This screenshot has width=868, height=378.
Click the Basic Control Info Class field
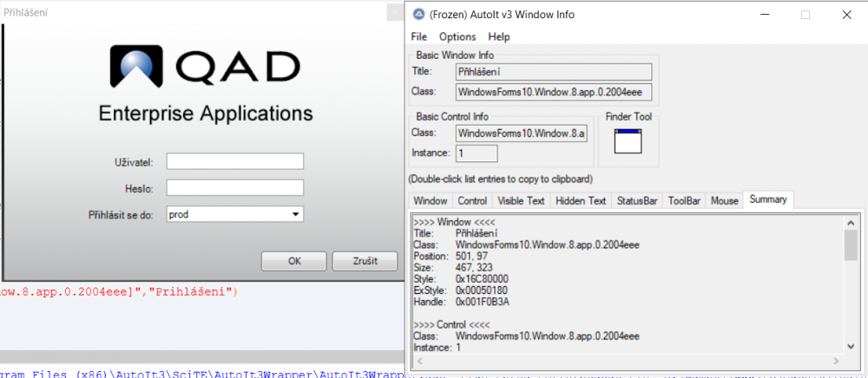(522, 134)
